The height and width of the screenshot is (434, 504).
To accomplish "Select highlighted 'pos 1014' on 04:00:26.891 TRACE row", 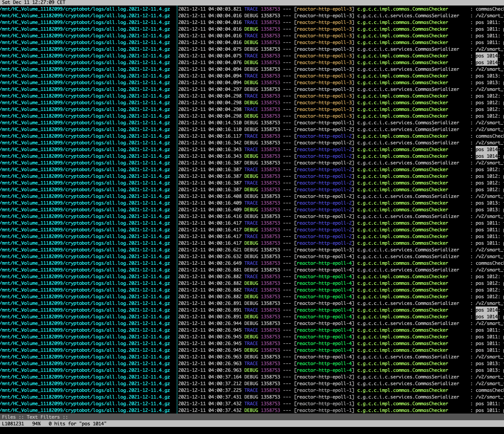I will tap(487, 310).
